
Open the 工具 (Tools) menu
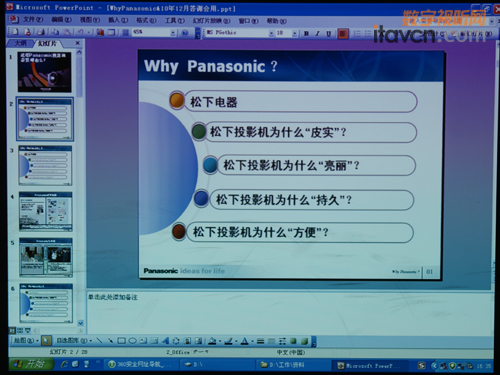click(175, 21)
